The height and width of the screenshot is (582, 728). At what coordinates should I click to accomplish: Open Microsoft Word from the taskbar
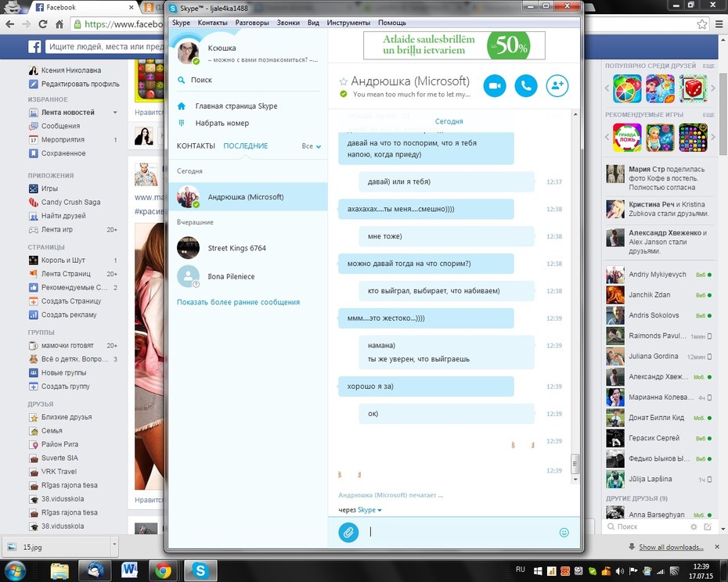point(129,570)
